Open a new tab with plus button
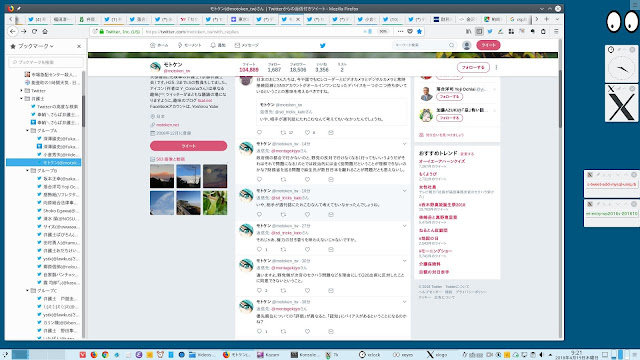Screen dimensions: 640x360 point(547,19)
